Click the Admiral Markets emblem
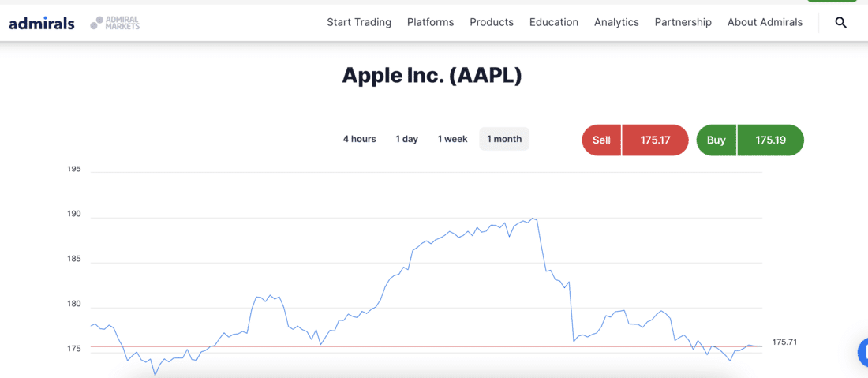The image size is (868, 378). (x=115, y=23)
